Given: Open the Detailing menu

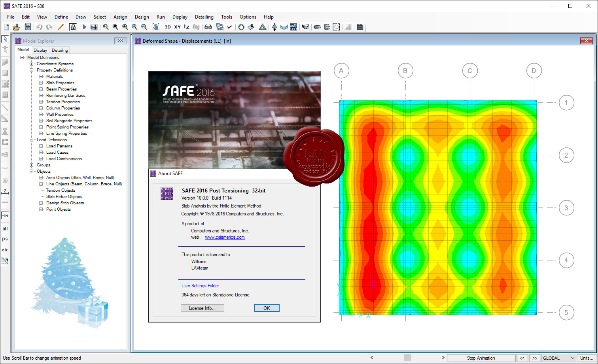Looking at the screenshot, I should pyautogui.click(x=204, y=17).
